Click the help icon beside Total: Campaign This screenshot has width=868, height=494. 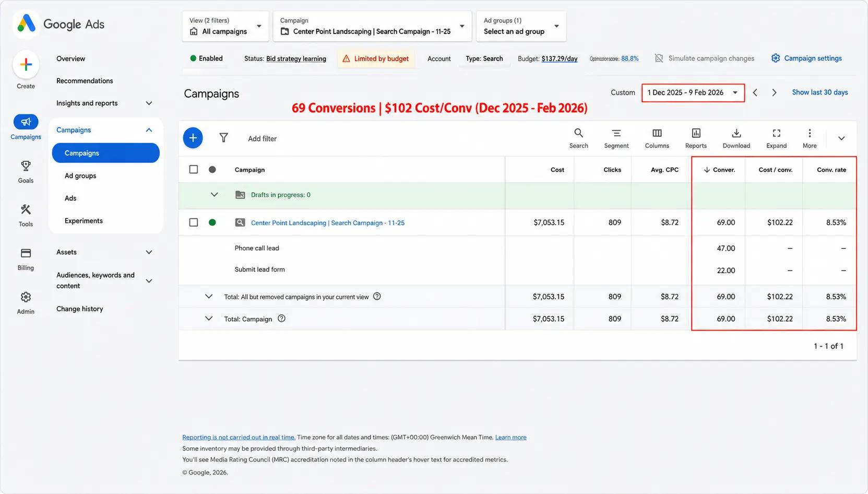click(x=281, y=319)
